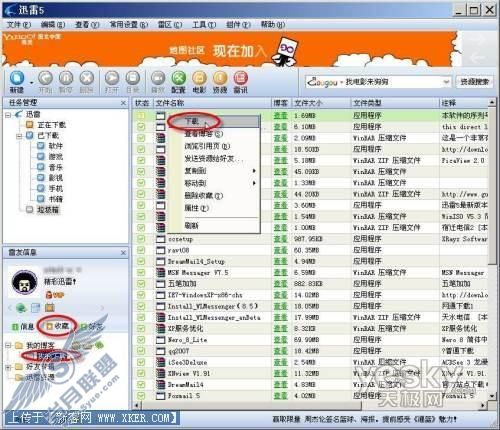500x430 pixels.
Task: Close the 雷友信息 panel
Action: pos(123,253)
